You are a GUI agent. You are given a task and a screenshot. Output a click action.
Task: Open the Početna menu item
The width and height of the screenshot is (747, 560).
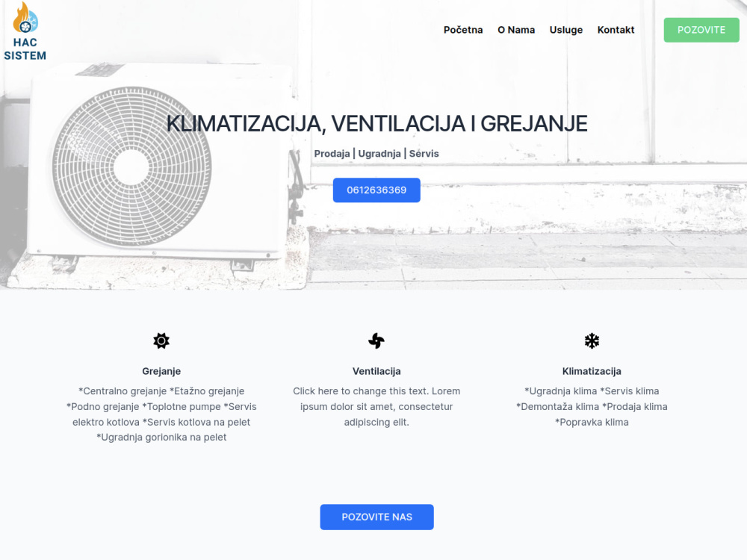[463, 30]
